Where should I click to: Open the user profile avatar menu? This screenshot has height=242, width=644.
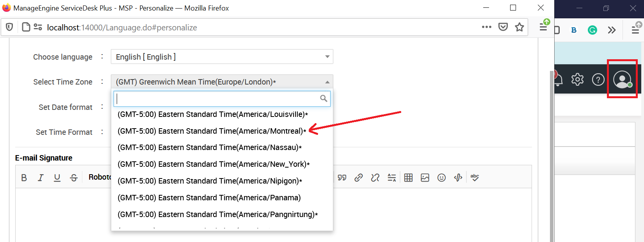[x=622, y=79]
